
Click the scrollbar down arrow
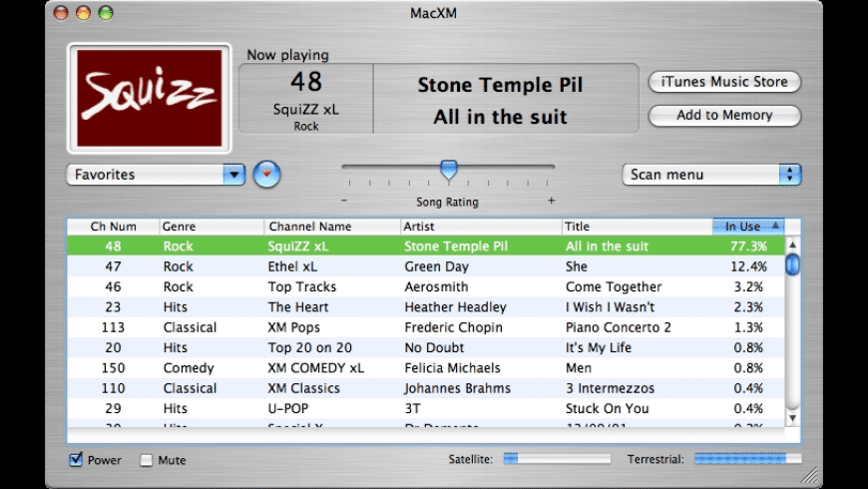(x=792, y=418)
